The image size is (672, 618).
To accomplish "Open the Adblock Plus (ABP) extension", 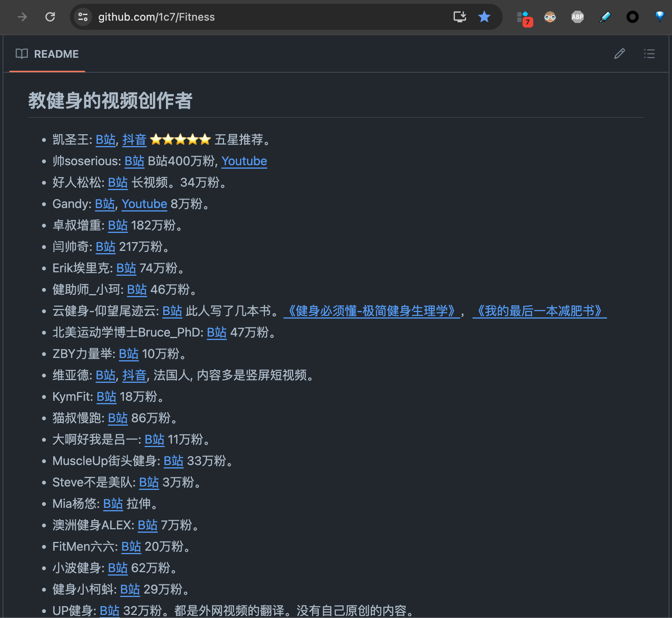I will tap(577, 17).
